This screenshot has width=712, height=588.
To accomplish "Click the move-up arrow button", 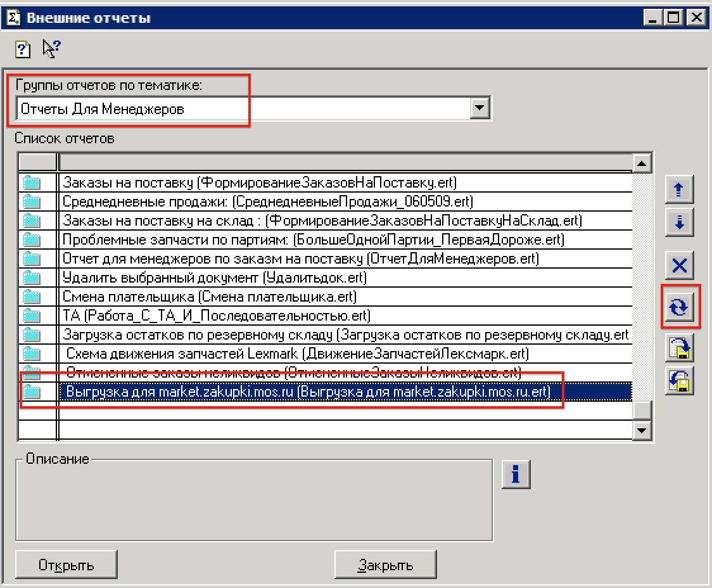I will pos(679,189).
